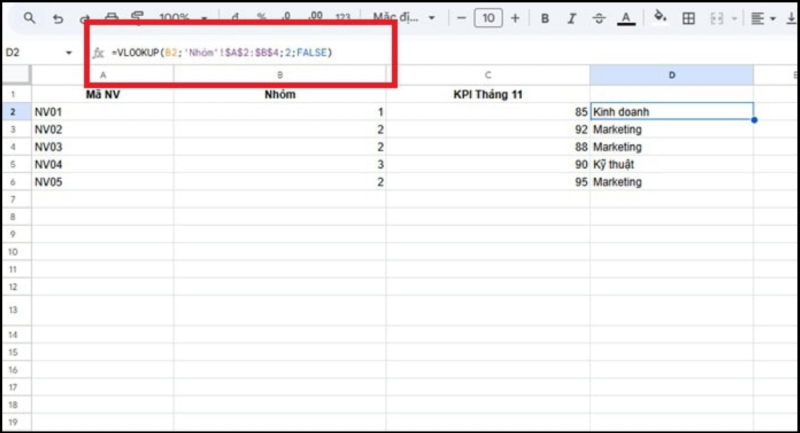Increase font size with plus button
The width and height of the screenshot is (800, 433).
coord(515,18)
